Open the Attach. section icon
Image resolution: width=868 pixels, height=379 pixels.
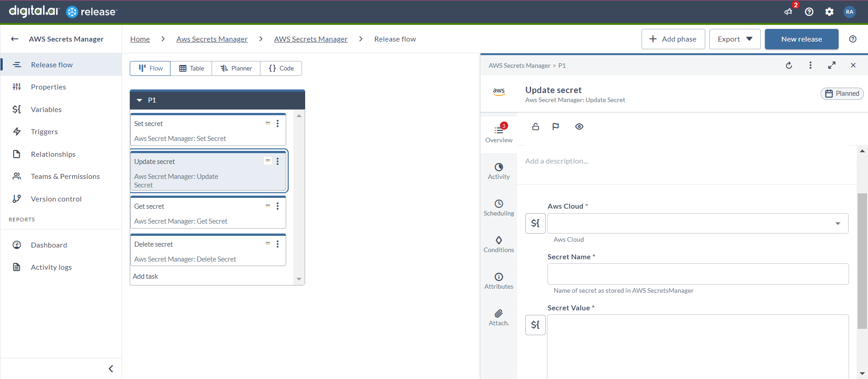(499, 317)
